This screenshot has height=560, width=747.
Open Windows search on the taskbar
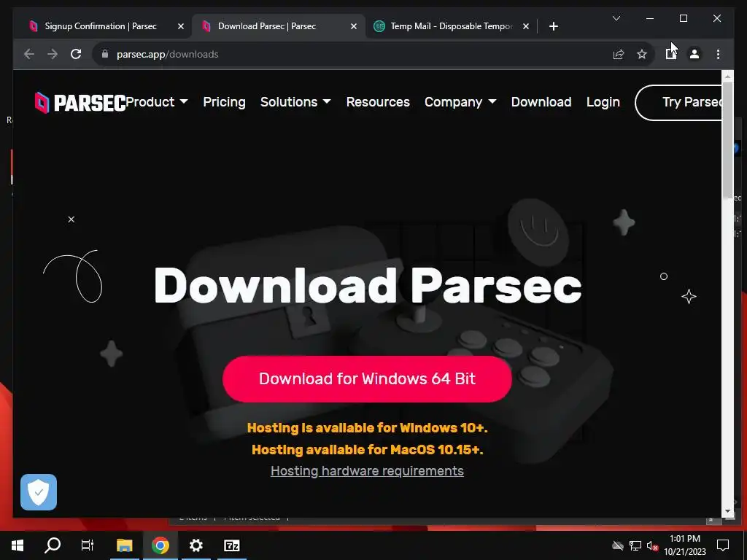pyautogui.click(x=53, y=545)
